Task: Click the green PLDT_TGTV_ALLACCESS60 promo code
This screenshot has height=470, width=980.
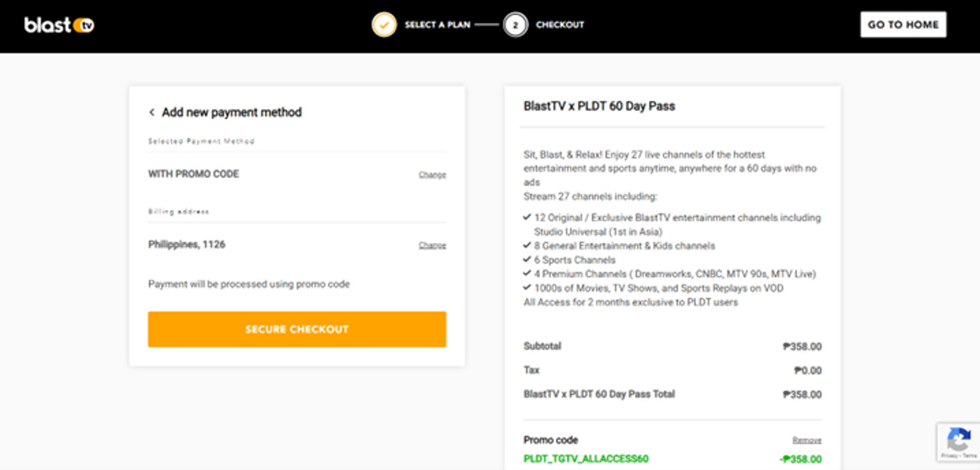Action: (x=586, y=459)
